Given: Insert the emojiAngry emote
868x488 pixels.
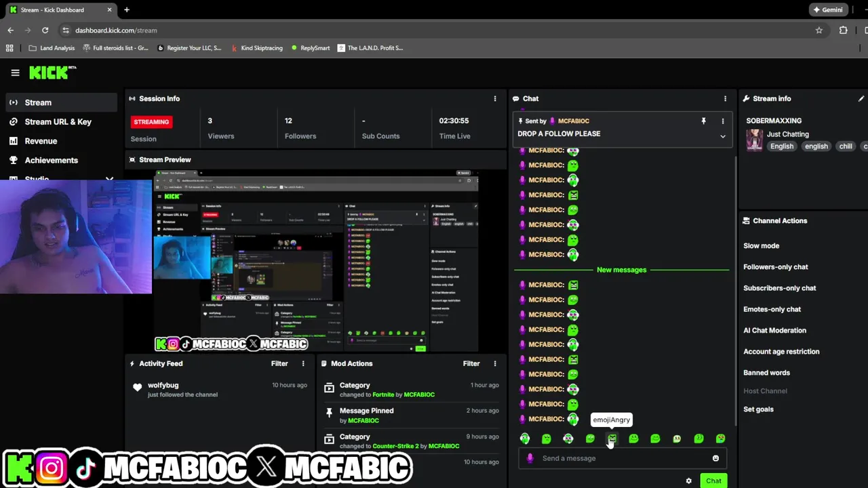Looking at the screenshot, I should [x=612, y=439].
